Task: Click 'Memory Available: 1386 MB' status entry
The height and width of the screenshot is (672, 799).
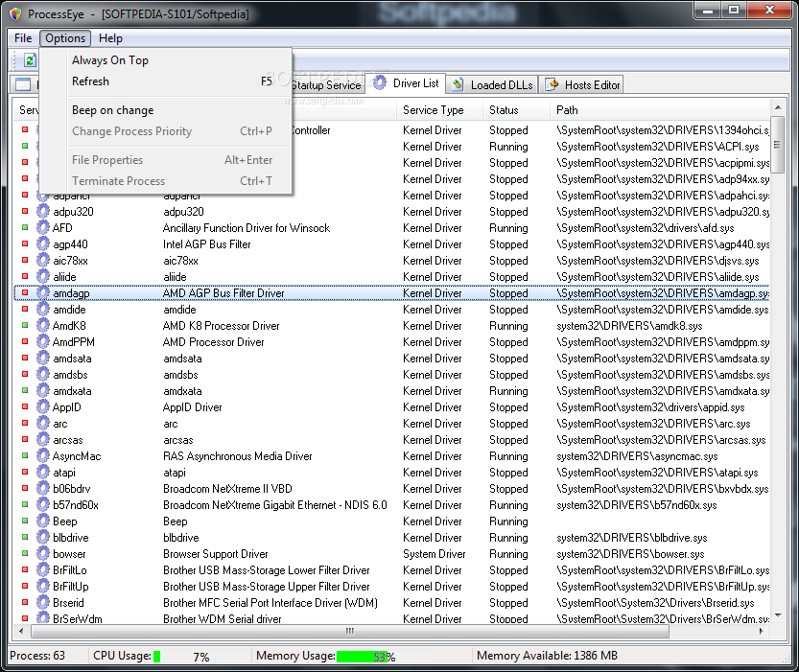Action: coord(547,656)
